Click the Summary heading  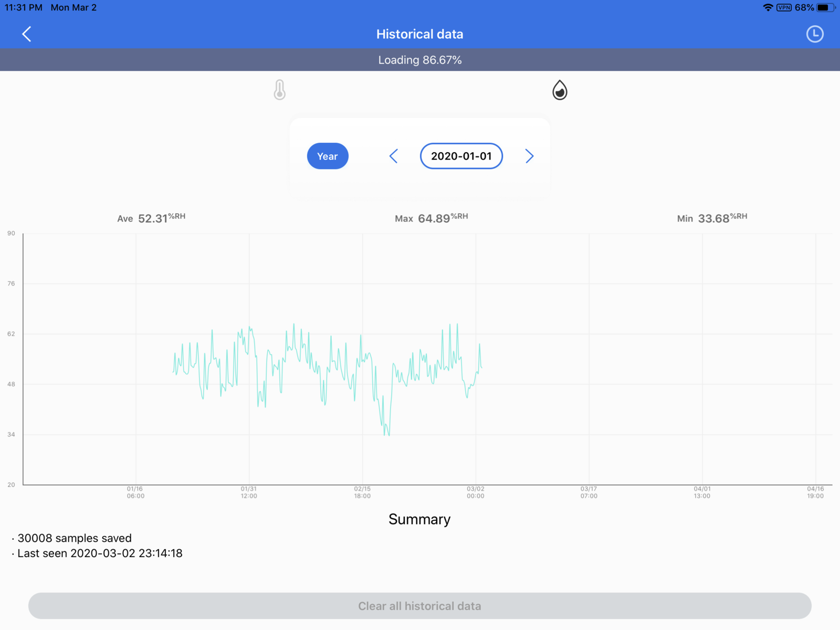[419, 519]
